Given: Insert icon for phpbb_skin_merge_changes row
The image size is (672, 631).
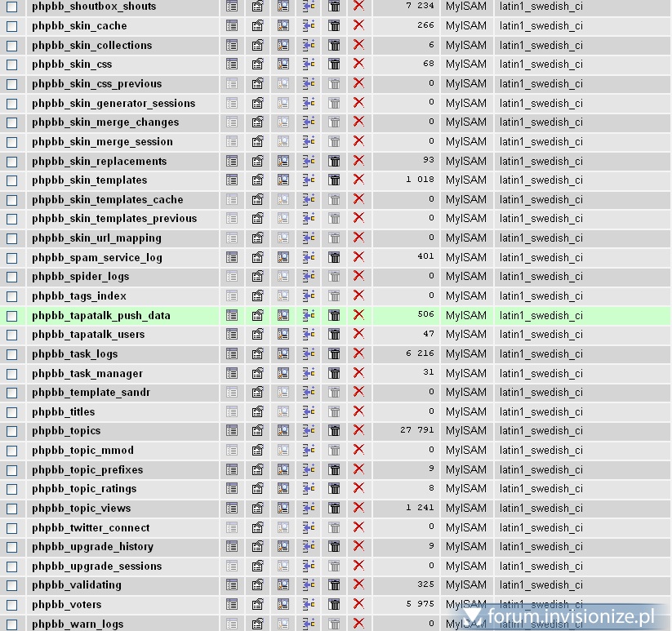Looking at the screenshot, I should (x=309, y=122).
